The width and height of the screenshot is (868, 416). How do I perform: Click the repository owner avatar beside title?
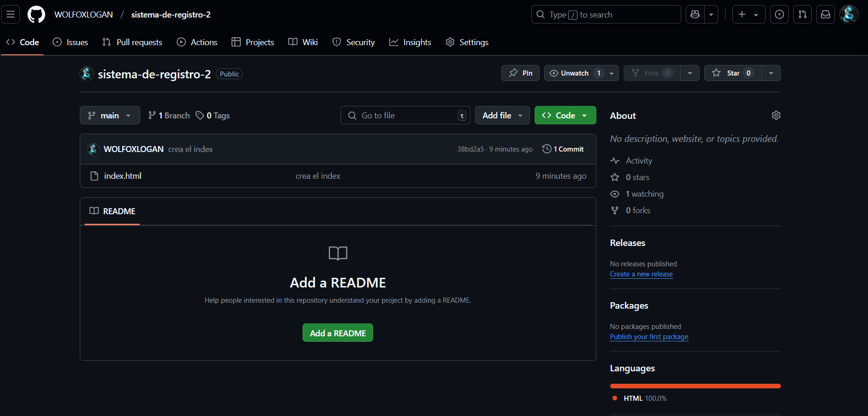coord(87,73)
